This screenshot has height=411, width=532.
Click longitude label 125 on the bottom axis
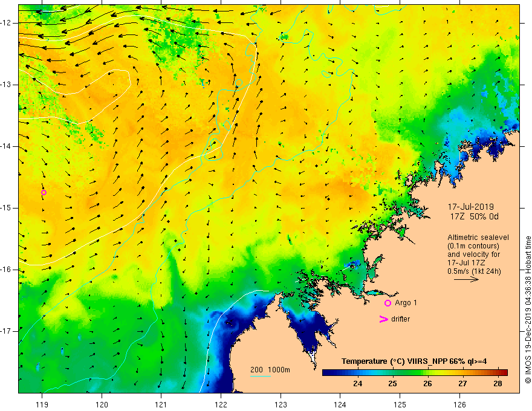pos(400,404)
